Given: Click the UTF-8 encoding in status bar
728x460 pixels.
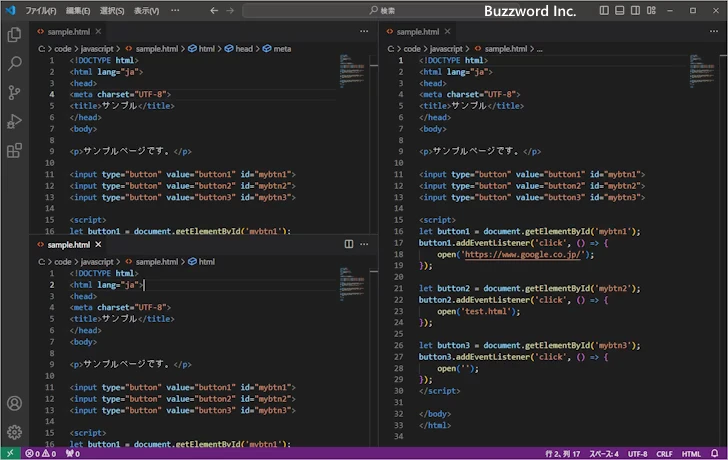Looking at the screenshot, I should 637,453.
